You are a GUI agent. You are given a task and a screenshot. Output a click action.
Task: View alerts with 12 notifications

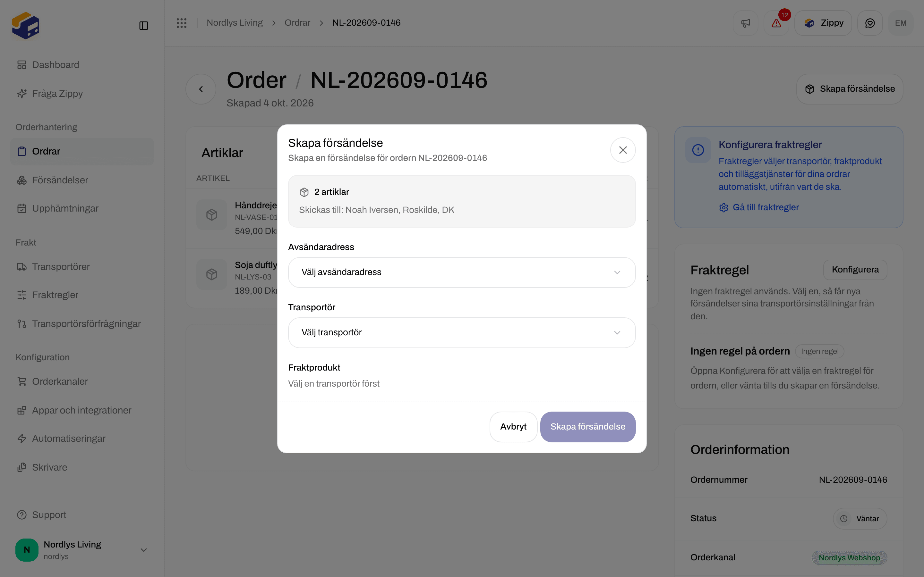776,23
